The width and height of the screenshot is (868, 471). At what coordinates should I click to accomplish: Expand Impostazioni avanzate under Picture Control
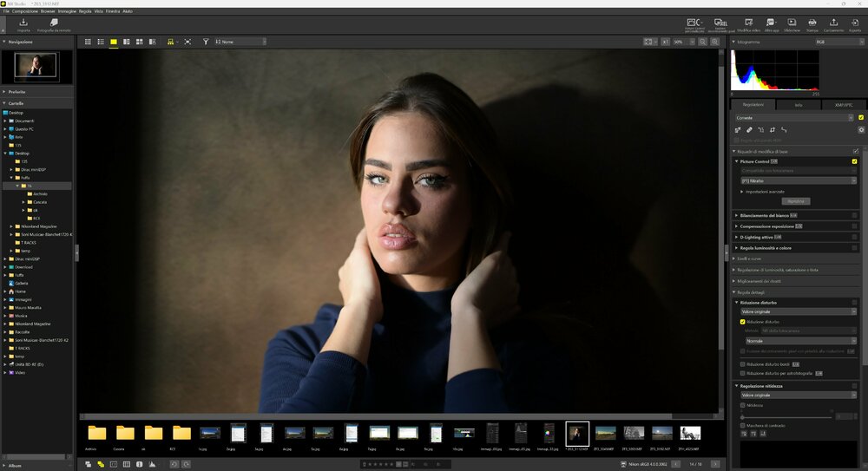742,192
